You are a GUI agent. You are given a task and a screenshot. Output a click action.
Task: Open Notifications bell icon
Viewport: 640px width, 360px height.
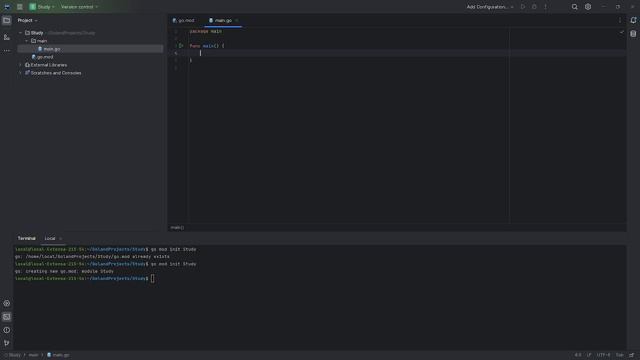click(633, 20)
